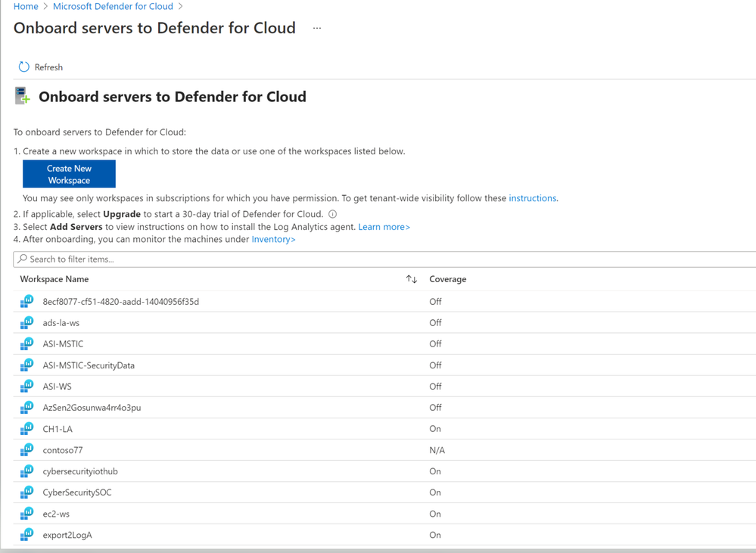Click the Off coverage value for AzSen2Gosunwa4rr4o3pu
This screenshot has width=756, height=553.
(x=435, y=408)
